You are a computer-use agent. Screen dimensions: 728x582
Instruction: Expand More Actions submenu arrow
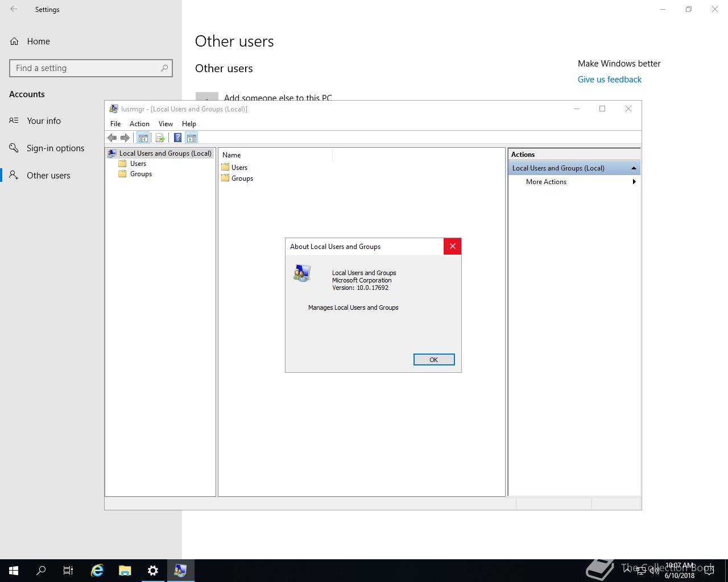coord(634,182)
